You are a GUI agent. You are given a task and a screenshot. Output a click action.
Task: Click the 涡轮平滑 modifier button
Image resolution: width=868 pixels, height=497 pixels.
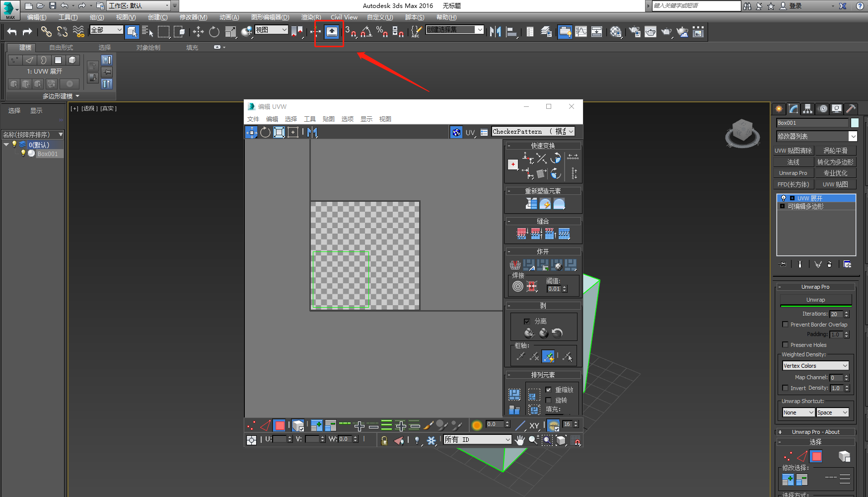835,151
